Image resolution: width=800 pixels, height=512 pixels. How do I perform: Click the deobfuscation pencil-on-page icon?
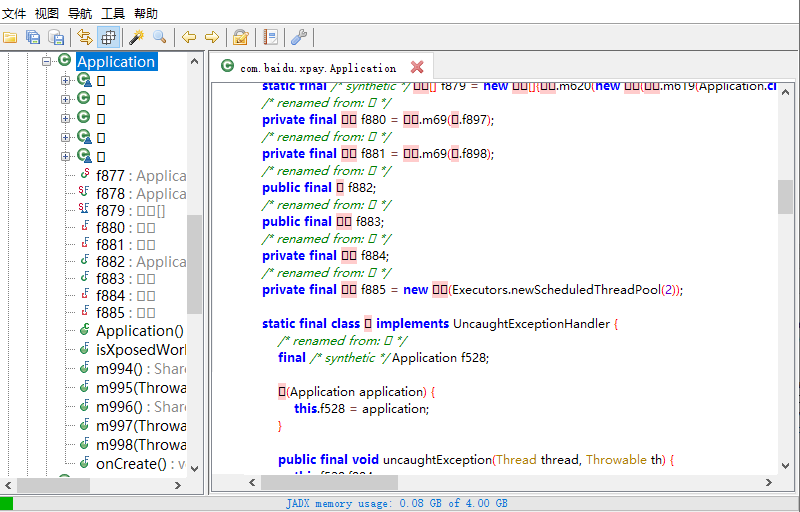point(240,37)
